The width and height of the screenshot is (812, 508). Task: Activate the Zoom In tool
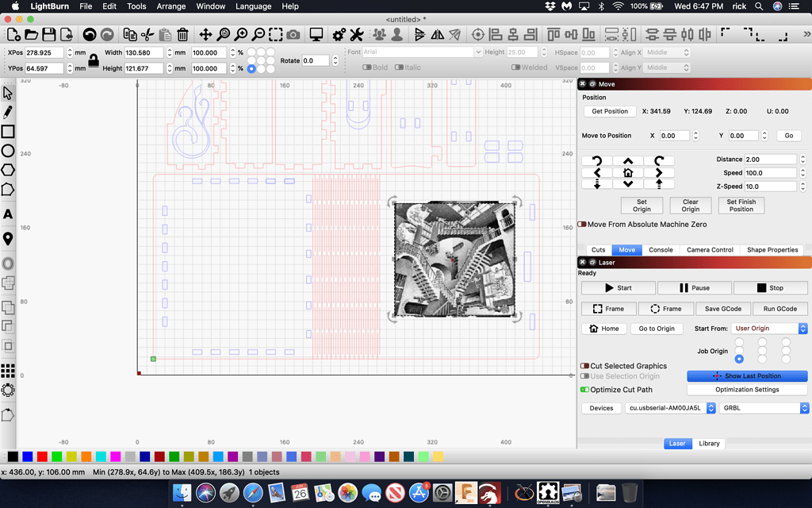(242, 35)
